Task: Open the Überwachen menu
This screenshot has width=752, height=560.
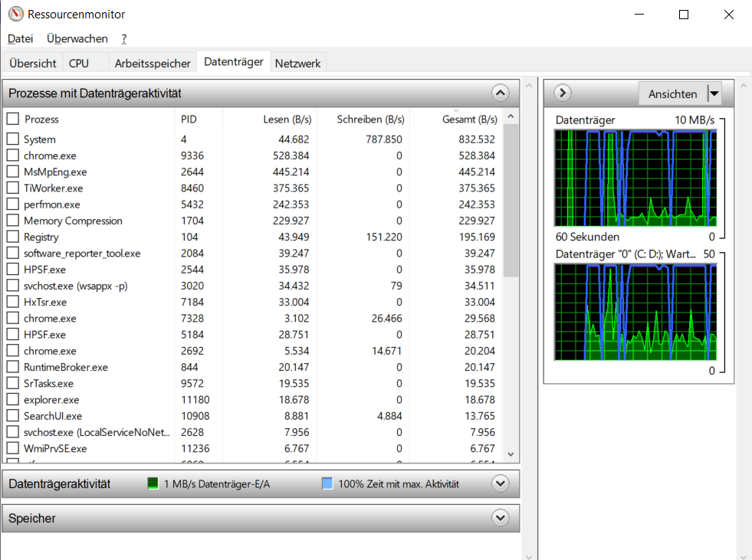Action: click(x=77, y=39)
